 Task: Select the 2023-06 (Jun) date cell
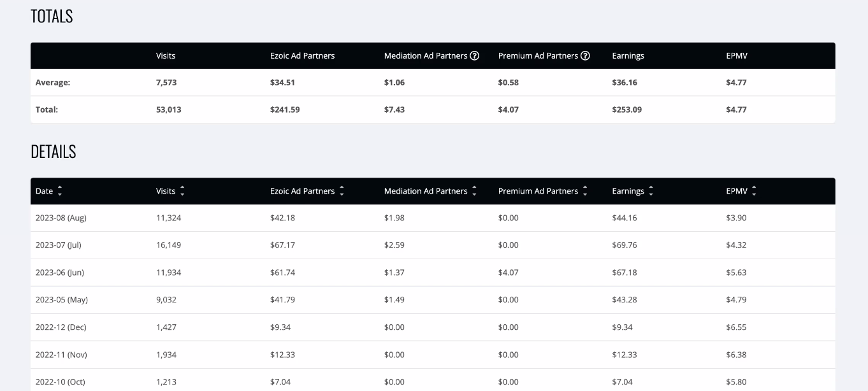pos(59,273)
